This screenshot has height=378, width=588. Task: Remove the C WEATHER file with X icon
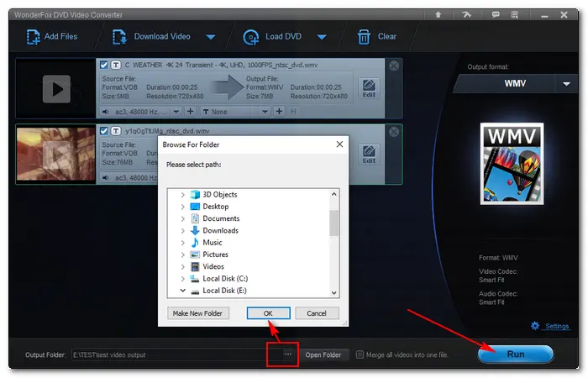click(x=394, y=66)
